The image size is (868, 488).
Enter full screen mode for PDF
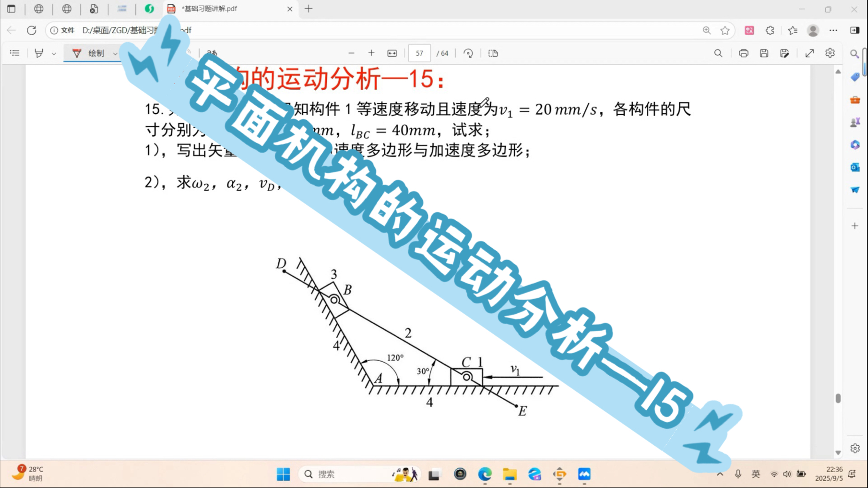click(x=810, y=53)
